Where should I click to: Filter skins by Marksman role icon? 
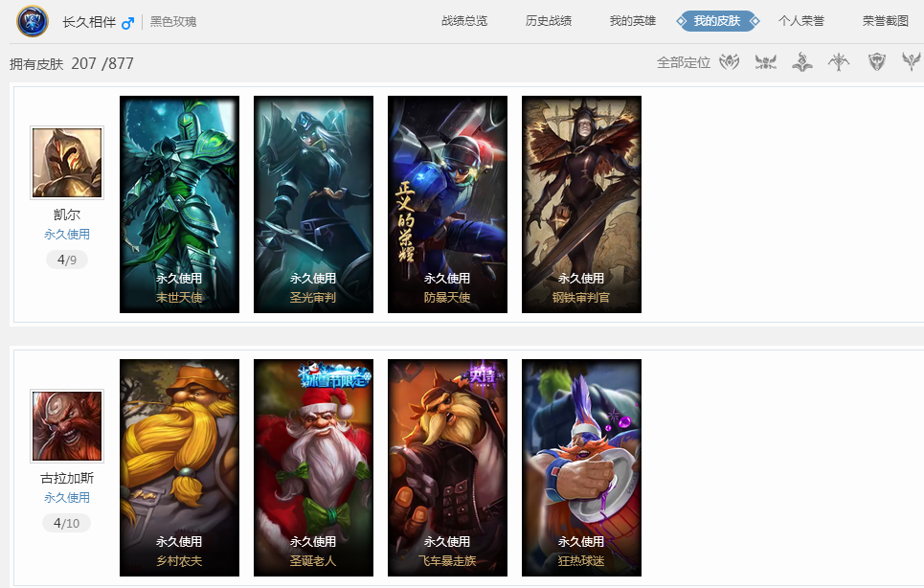[839, 62]
